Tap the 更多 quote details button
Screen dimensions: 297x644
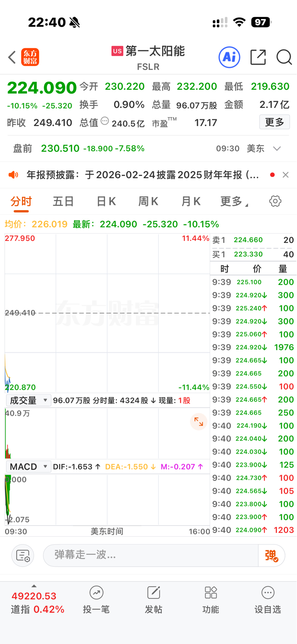(275, 122)
